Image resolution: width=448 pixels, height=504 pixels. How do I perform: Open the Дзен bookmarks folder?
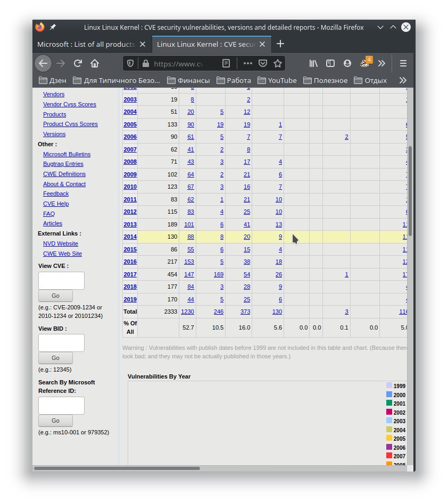(x=53, y=80)
